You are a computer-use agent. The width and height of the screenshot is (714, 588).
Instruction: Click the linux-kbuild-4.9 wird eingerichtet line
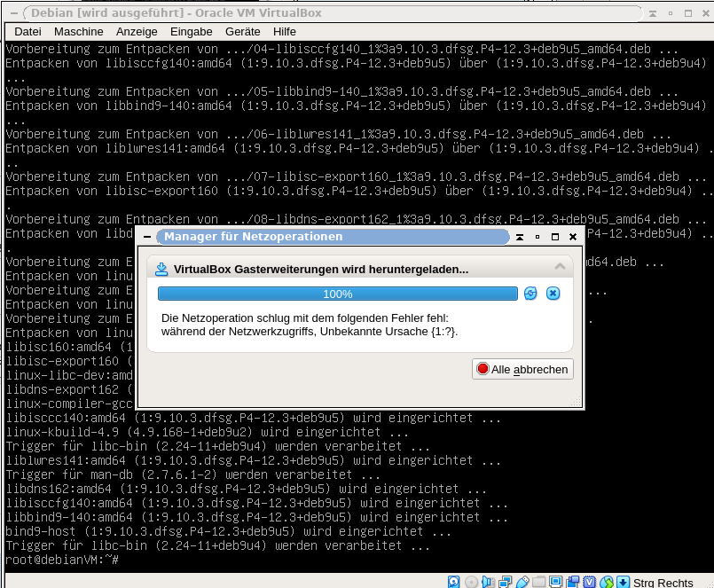(208, 432)
